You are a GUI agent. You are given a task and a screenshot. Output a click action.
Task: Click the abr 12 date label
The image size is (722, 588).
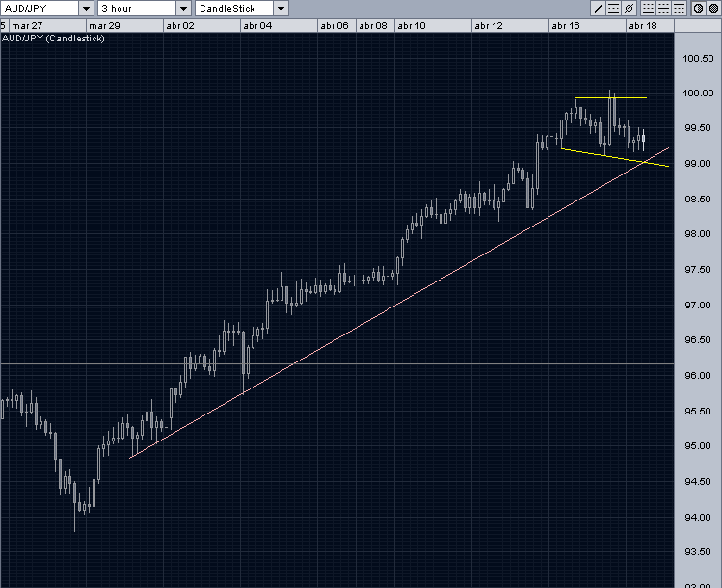tap(489, 26)
